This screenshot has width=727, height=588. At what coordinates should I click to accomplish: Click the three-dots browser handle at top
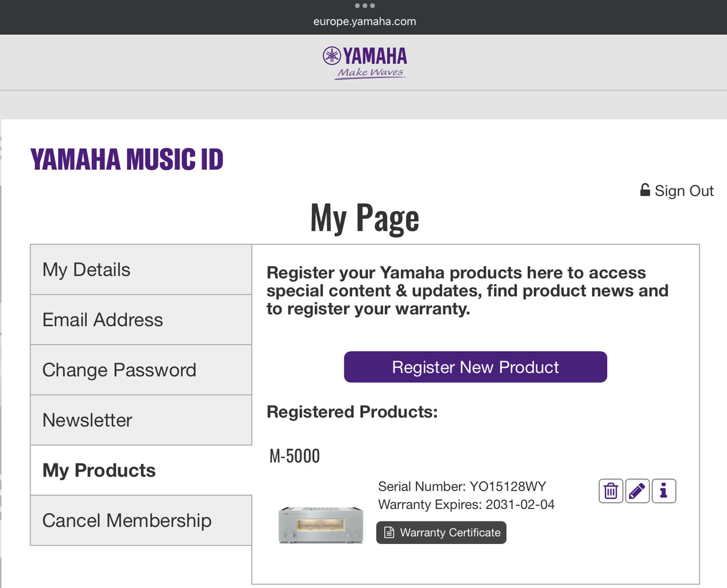pos(364,5)
